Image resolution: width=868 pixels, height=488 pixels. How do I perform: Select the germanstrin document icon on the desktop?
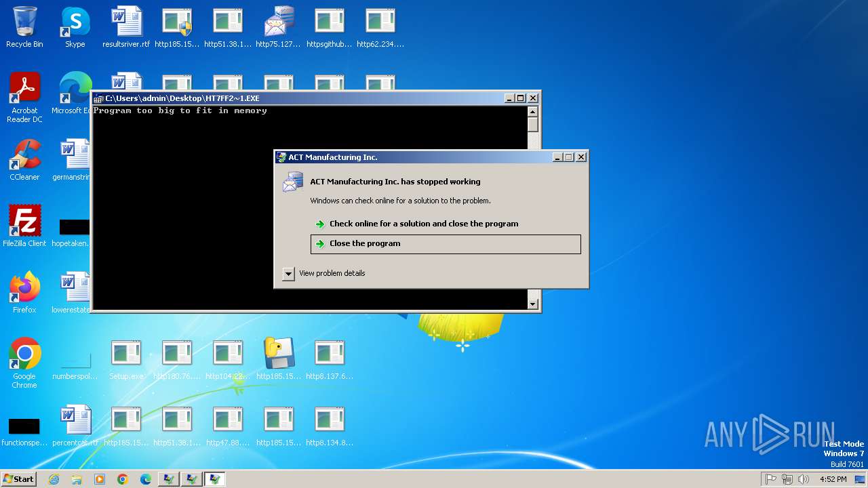tap(72, 160)
